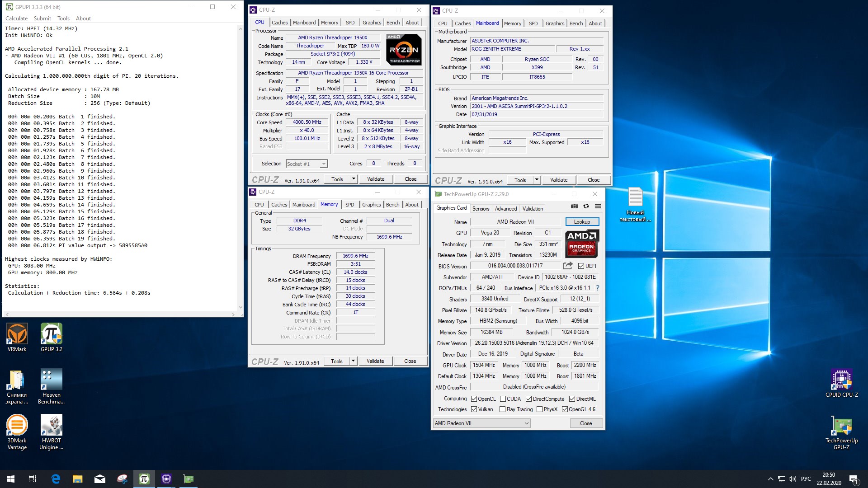Open the Mail app from the taskbar

point(100,479)
